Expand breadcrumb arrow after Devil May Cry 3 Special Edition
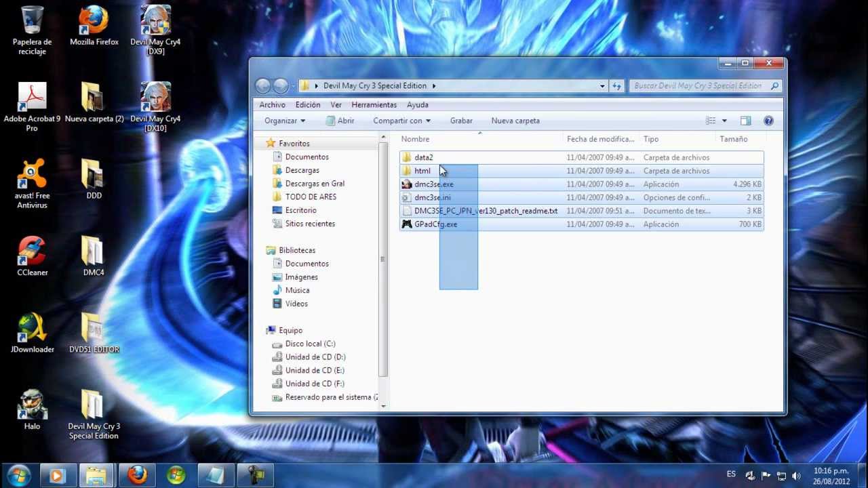The width and height of the screenshot is (868, 488). [x=433, y=86]
